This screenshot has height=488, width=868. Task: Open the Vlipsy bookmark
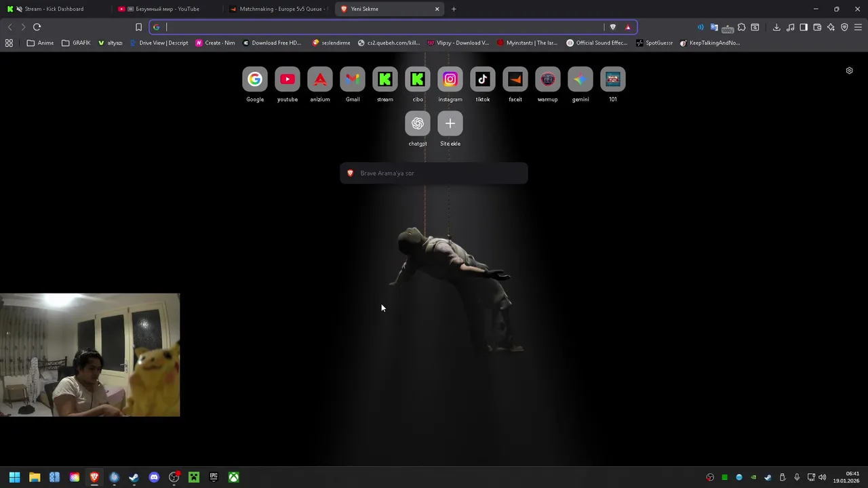458,43
